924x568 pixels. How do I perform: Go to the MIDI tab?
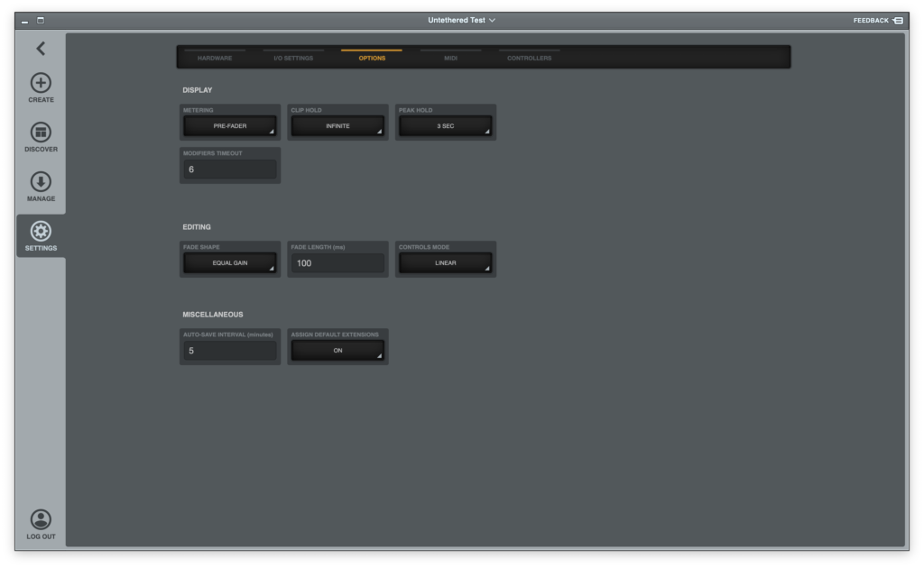coord(450,58)
